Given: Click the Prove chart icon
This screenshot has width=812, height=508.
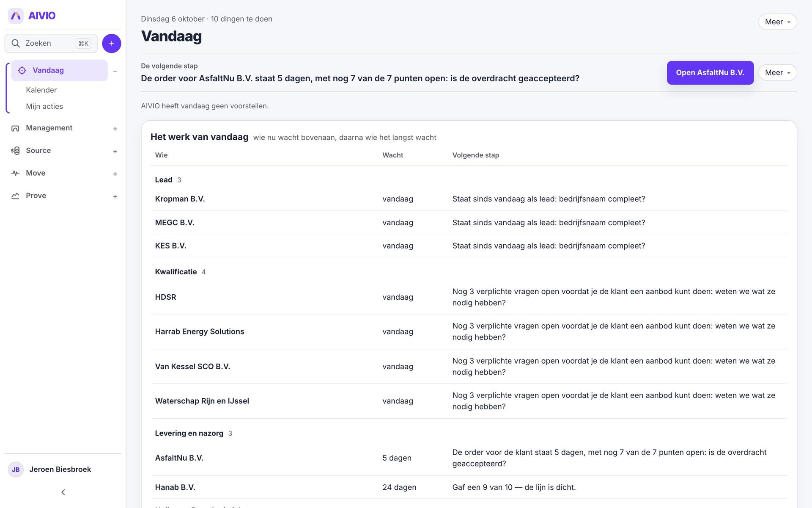Looking at the screenshot, I should coord(15,196).
